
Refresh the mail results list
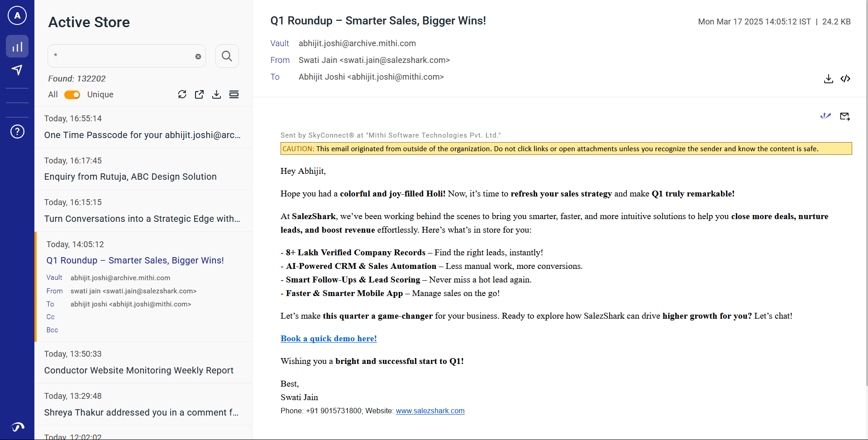tap(182, 94)
